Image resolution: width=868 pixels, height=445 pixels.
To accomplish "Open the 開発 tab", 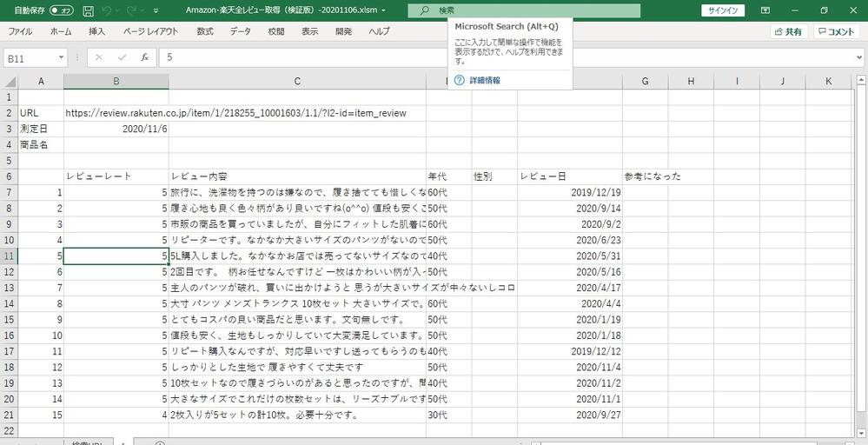I will click(343, 31).
